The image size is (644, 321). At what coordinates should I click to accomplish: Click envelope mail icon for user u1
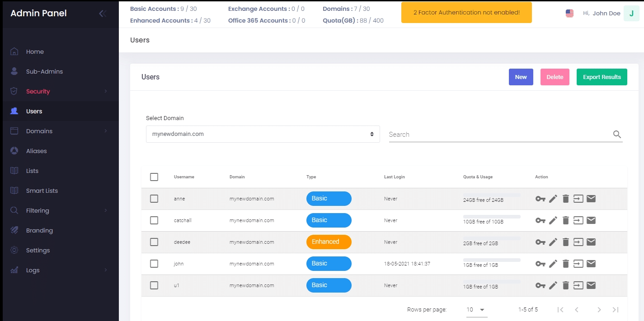pyautogui.click(x=591, y=285)
